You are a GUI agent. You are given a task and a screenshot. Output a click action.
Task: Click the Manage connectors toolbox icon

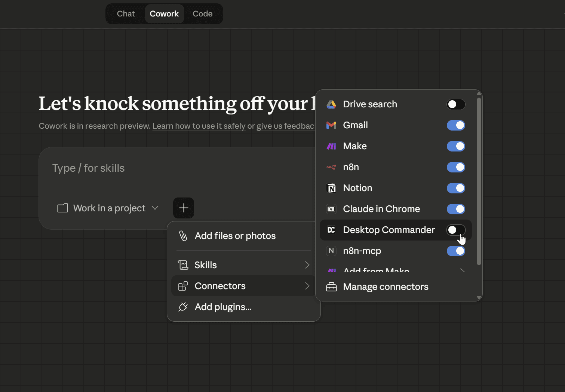(x=331, y=287)
